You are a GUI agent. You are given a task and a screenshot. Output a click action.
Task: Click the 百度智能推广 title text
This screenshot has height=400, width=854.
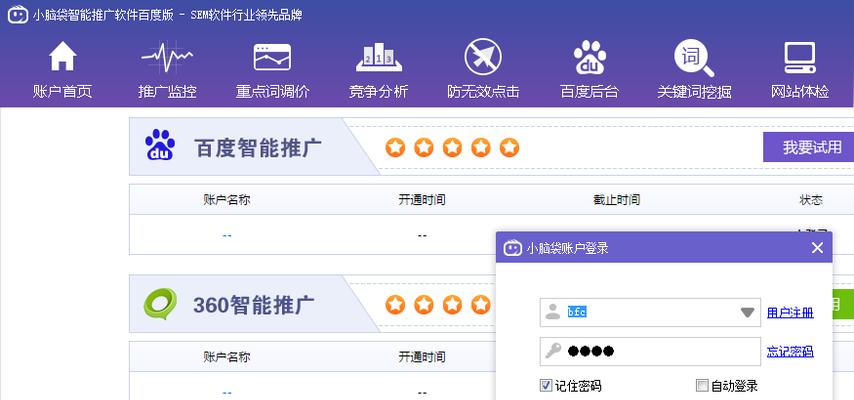258,148
